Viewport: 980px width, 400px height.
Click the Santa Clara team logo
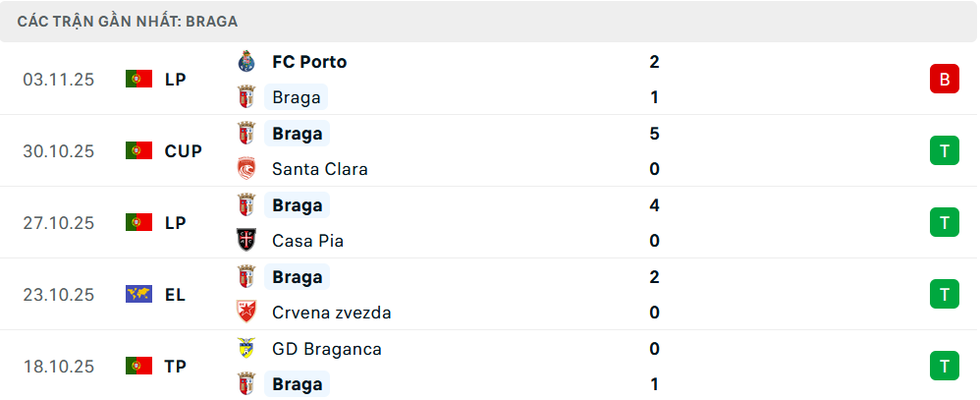246,169
